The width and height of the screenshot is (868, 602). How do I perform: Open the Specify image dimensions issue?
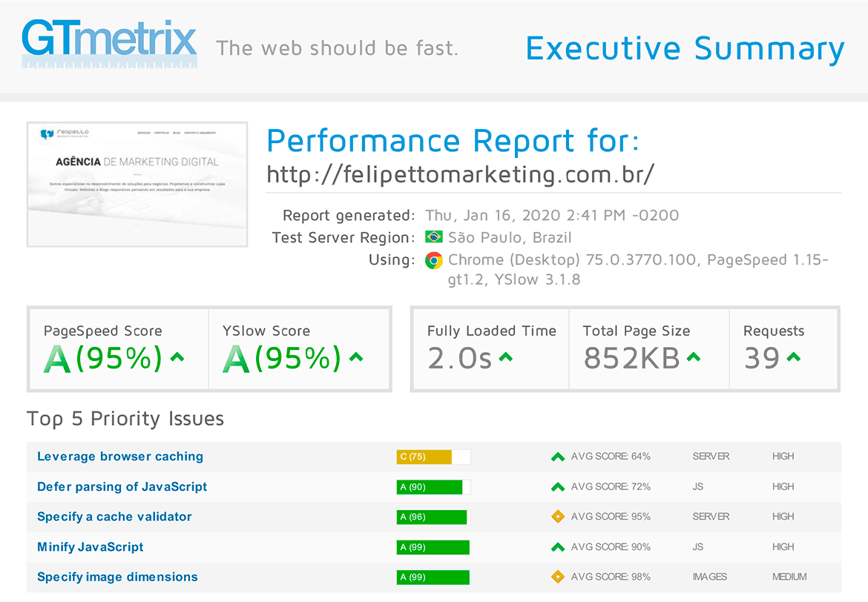tap(117, 577)
